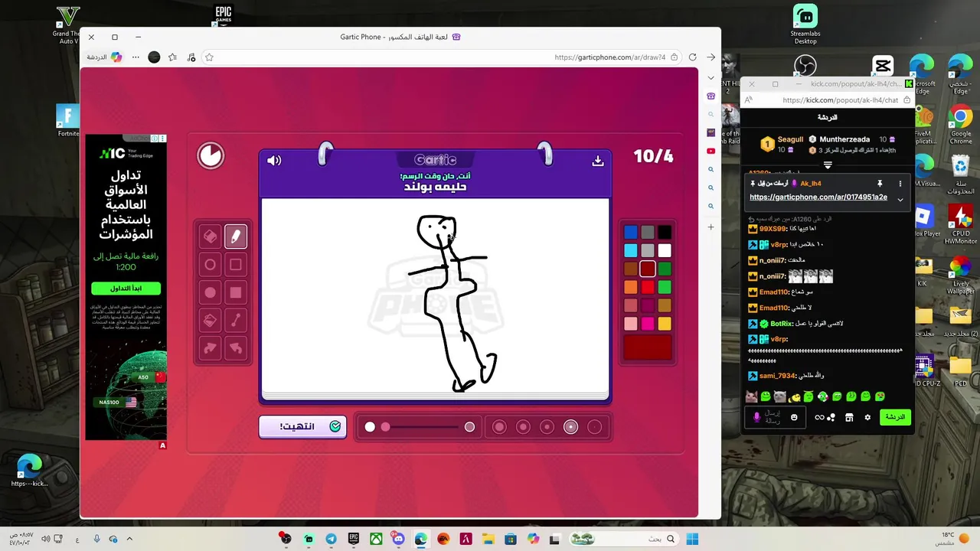Select the straight line tool
The image size is (980, 551).
point(236,320)
